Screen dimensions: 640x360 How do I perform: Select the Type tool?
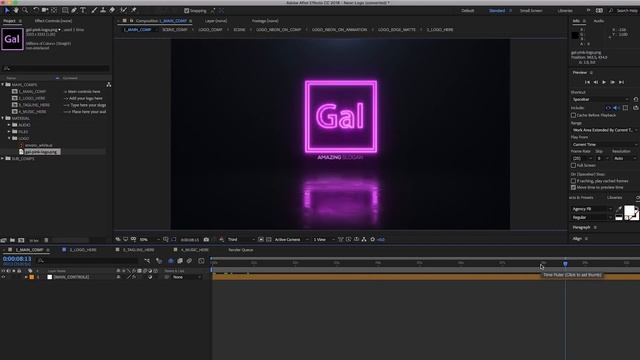tap(83, 10)
